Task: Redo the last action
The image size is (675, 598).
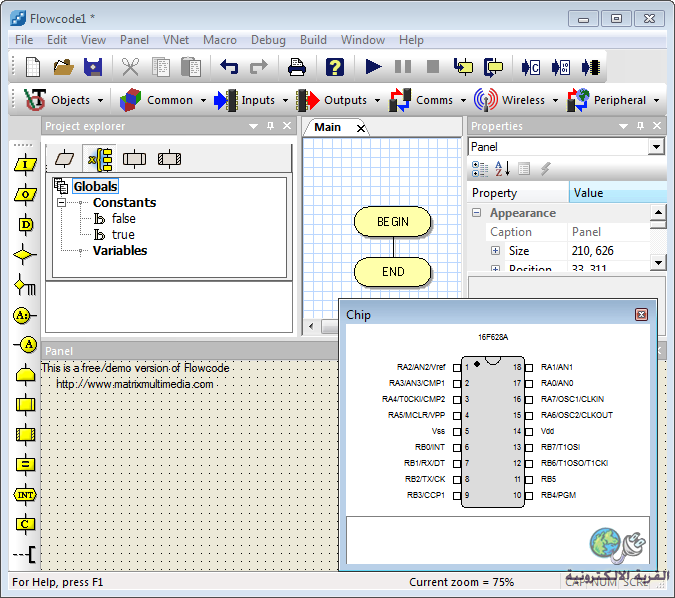Action: tap(259, 67)
